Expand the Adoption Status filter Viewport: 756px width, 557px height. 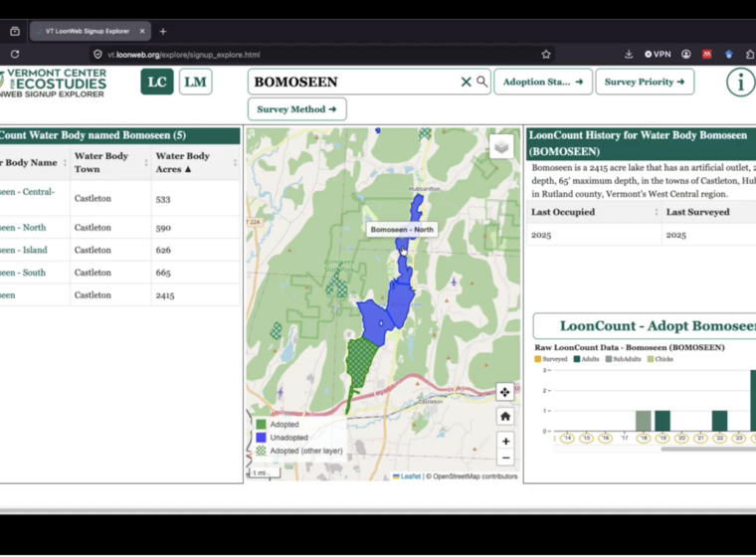pos(543,82)
